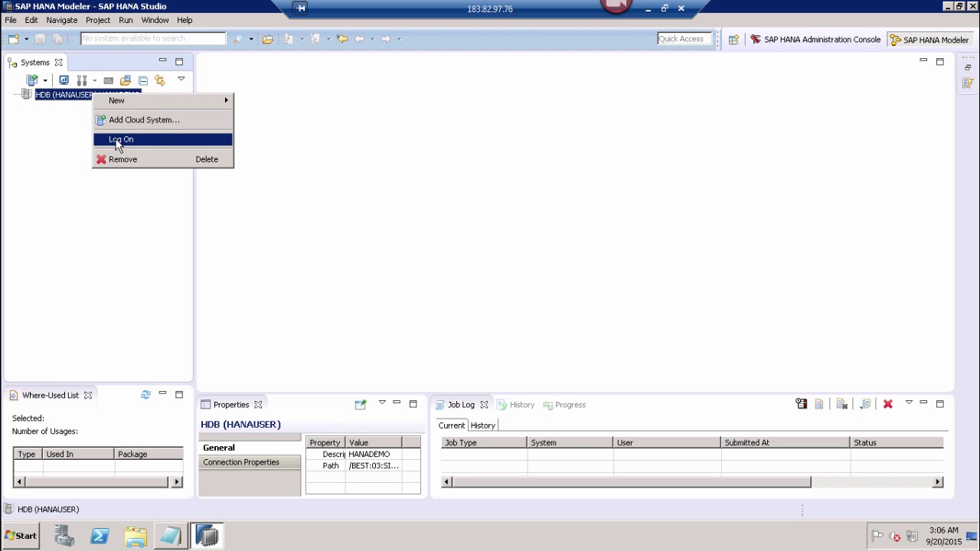The width and height of the screenshot is (980, 551).
Task: Click the find table folder icon in Systems view
Action: click(126, 80)
